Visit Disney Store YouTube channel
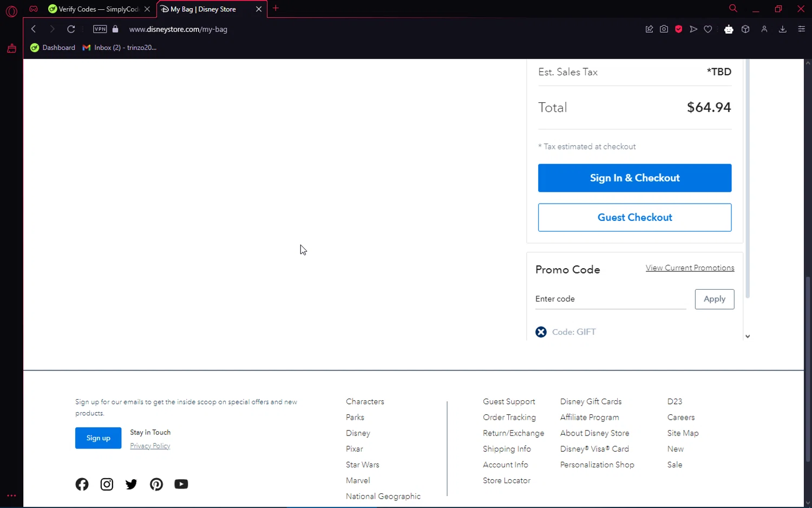The width and height of the screenshot is (812, 508). click(181, 484)
